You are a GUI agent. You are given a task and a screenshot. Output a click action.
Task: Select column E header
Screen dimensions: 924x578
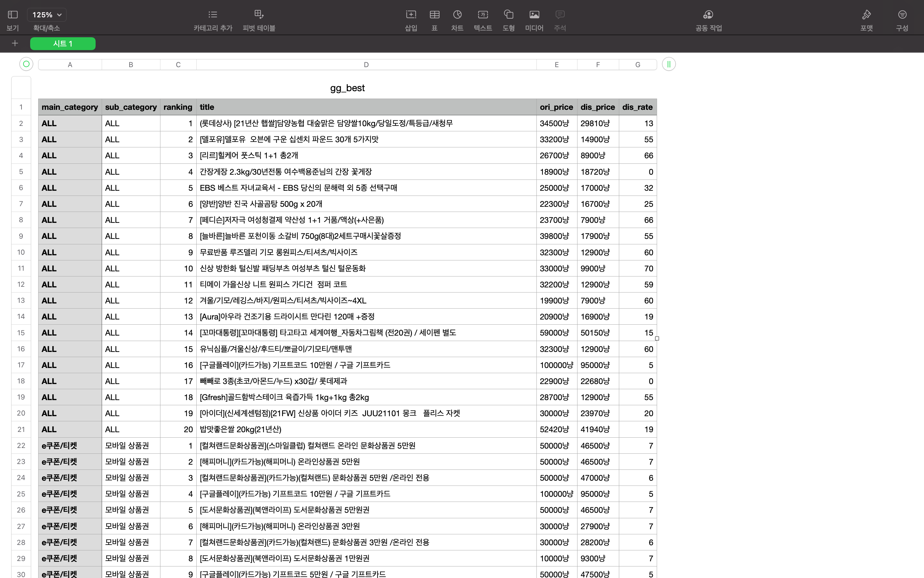click(557, 65)
